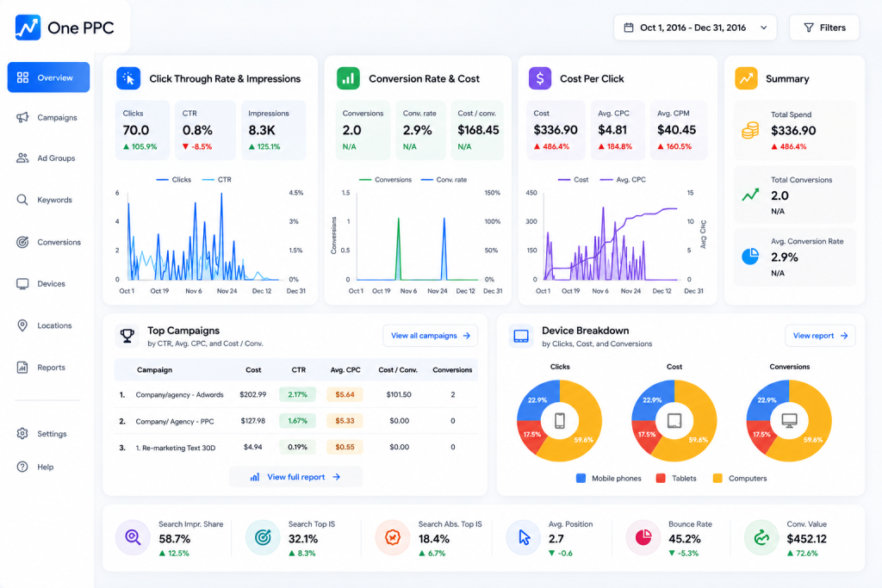Sort by the Cost / Conv. column header
Viewport: 882px width, 588px height.
point(398,370)
